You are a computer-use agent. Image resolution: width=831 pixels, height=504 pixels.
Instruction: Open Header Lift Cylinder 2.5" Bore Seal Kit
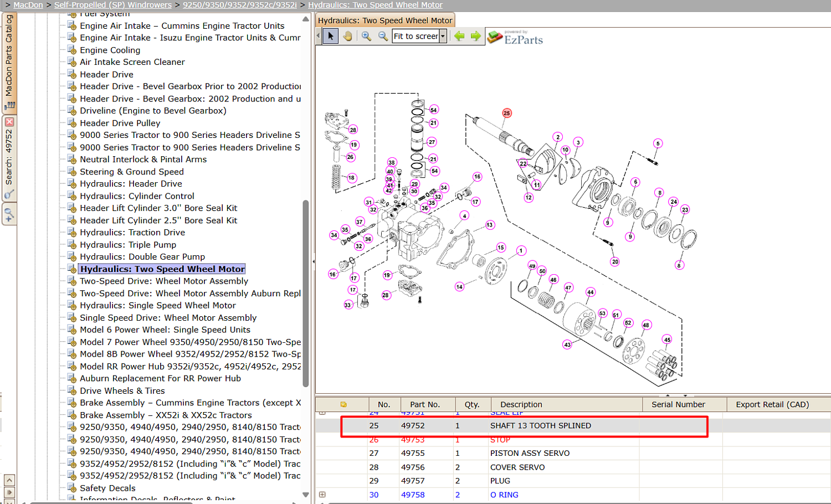pos(158,220)
